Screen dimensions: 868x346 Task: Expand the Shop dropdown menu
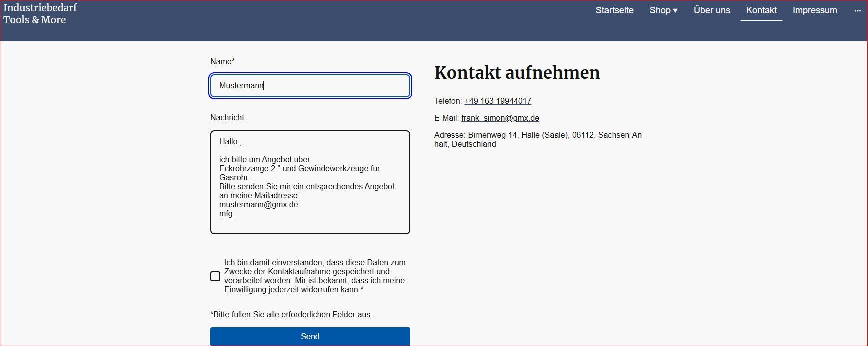(x=663, y=10)
